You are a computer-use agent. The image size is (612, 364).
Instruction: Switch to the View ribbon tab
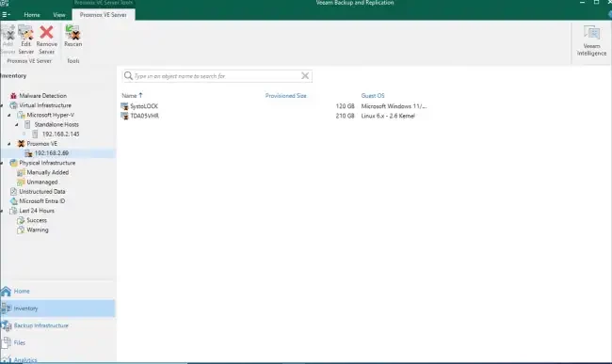[59, 15]
